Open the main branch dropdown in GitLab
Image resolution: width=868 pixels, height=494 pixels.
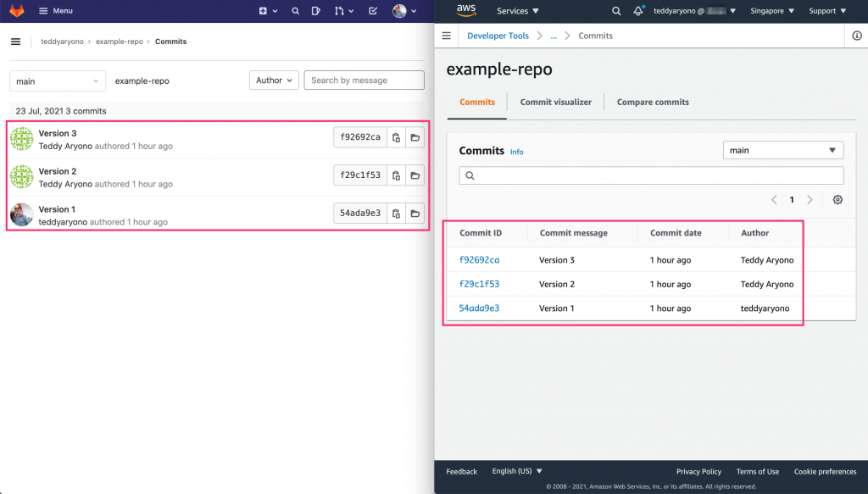tap(57, 80)
